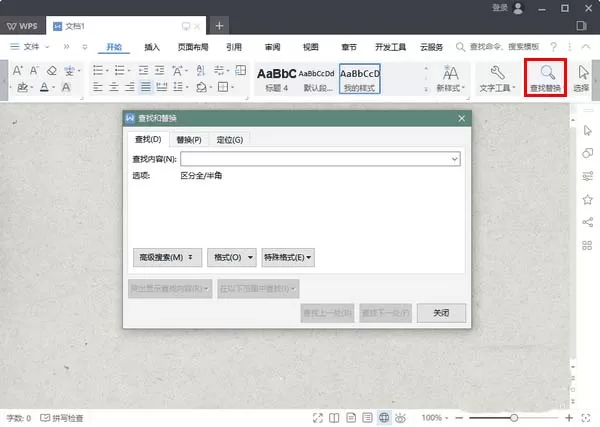This screenshot has height=427, width=600.
Task: Insert a bulleted list
Action: tap(98, 70)
